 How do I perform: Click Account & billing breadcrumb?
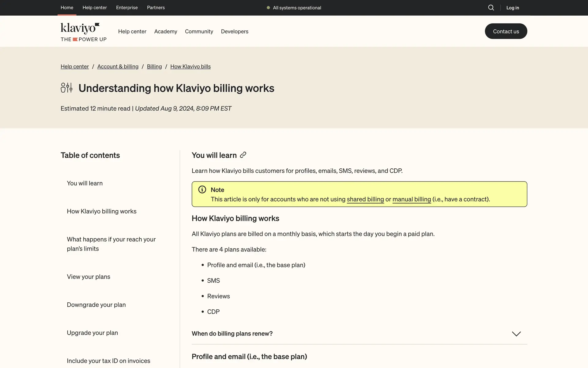118,67
